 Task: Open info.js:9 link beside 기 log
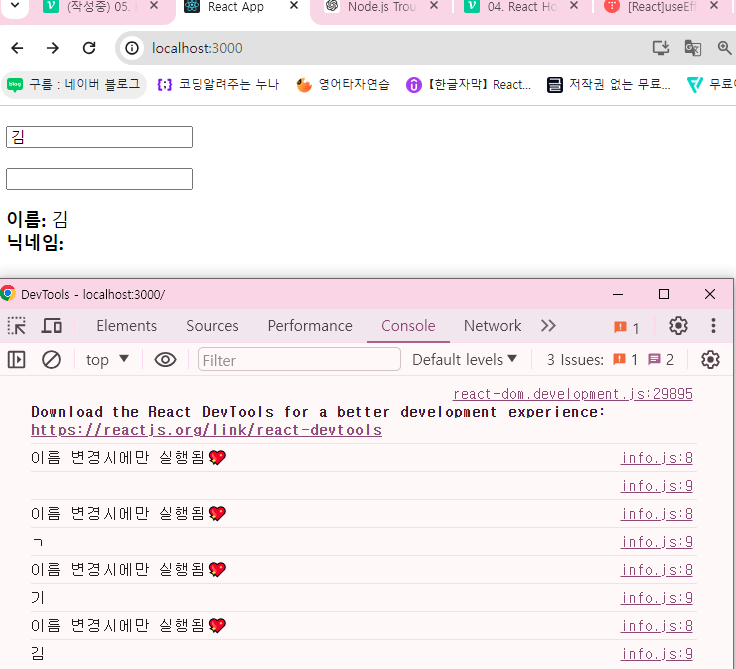657,598
